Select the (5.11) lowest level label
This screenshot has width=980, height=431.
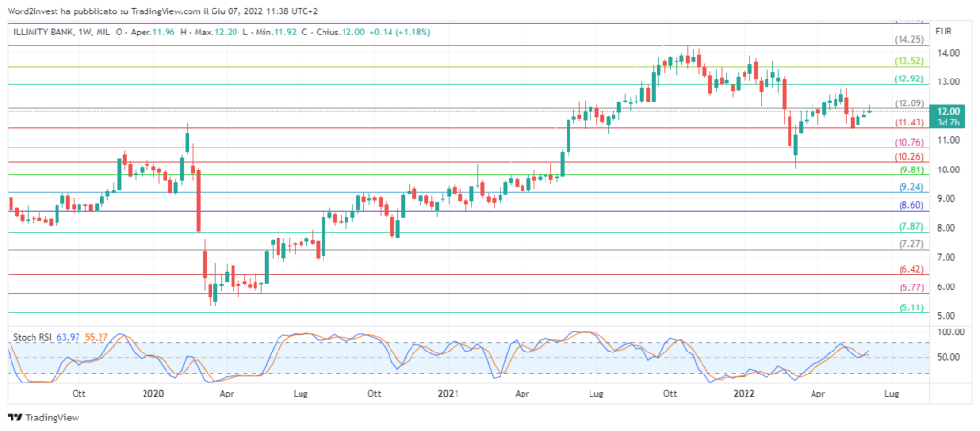point(907,308)
